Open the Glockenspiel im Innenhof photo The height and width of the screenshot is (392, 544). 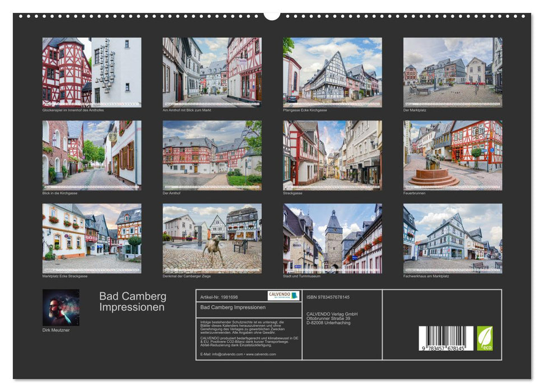(x=91, y=72)
